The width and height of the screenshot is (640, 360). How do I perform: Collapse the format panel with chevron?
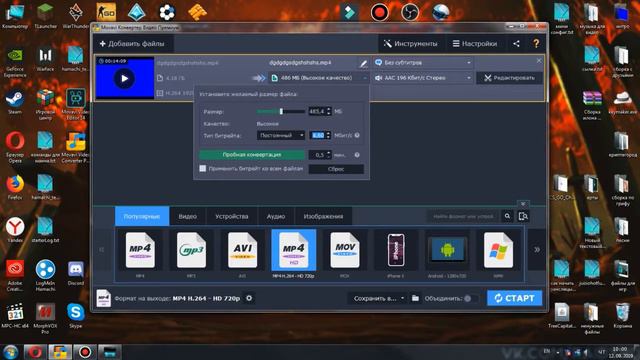coord(523,203)
